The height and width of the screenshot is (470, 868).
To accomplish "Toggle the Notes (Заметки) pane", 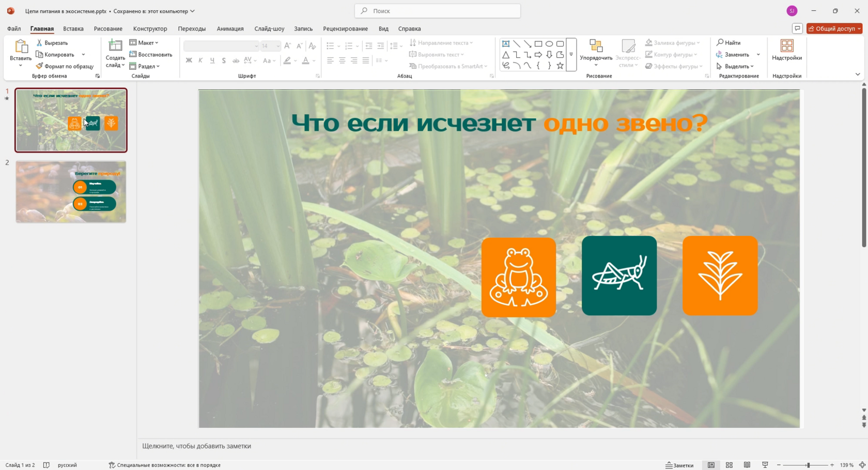I will (x=679, y=465).
